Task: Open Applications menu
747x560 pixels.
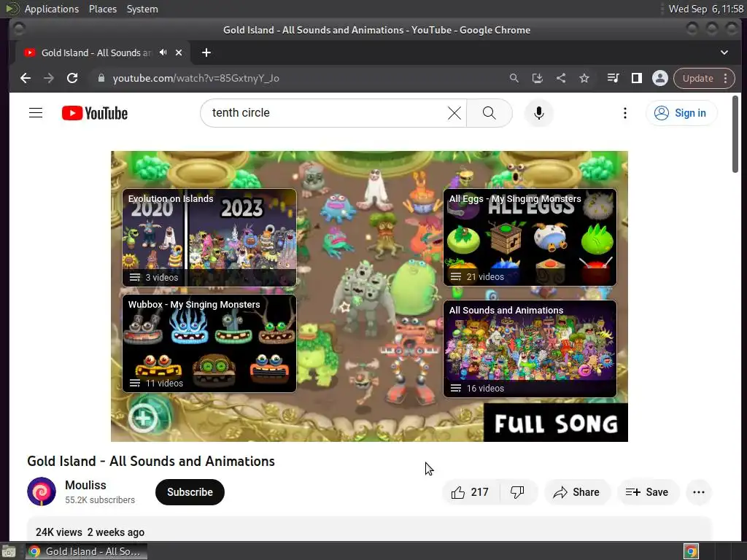Action: [x=52, y=9]
